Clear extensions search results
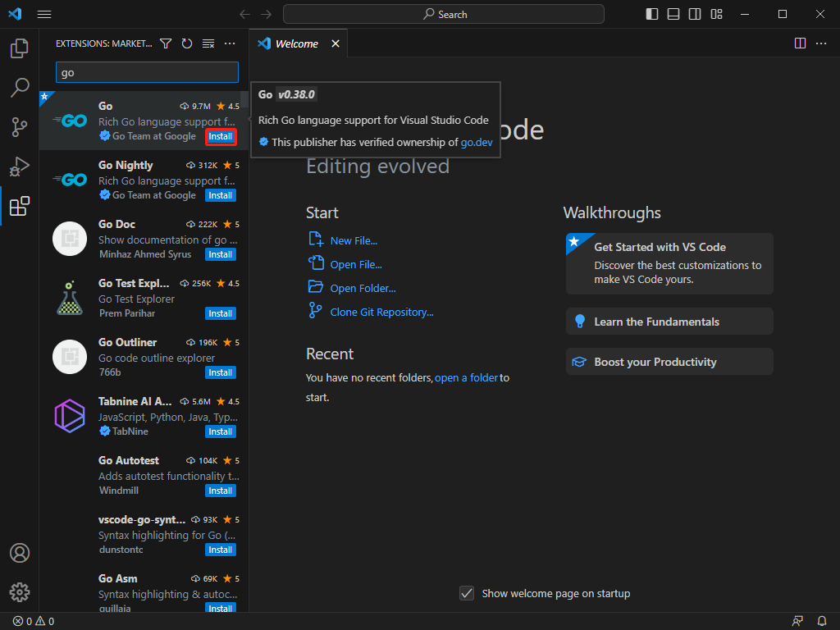 point(208,43)
